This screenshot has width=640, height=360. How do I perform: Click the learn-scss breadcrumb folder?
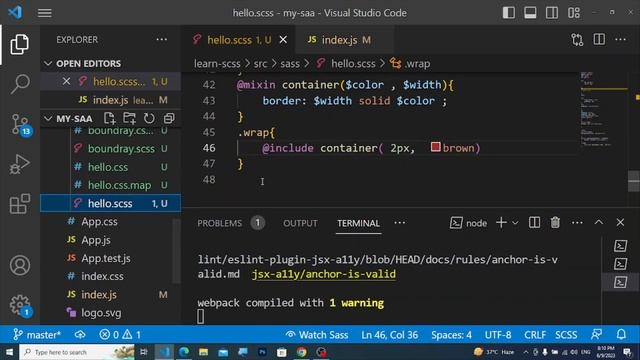click(x=217, y=64)
